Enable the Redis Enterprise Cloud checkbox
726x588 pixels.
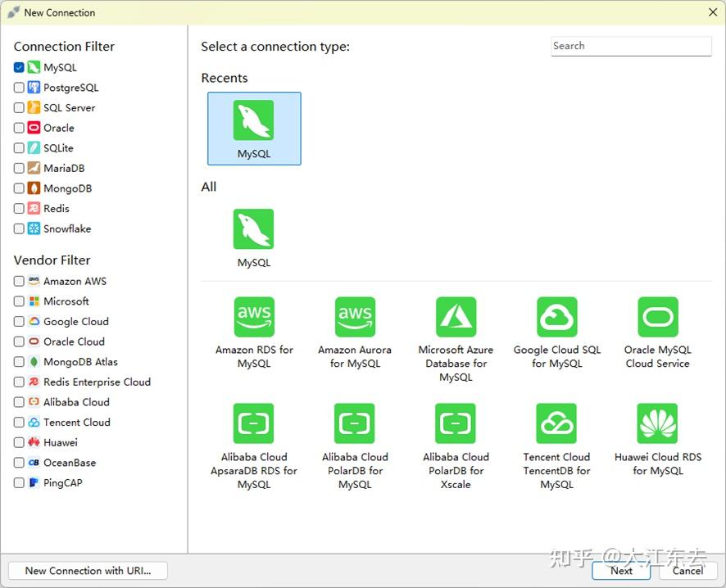click(x=19, y=382)
